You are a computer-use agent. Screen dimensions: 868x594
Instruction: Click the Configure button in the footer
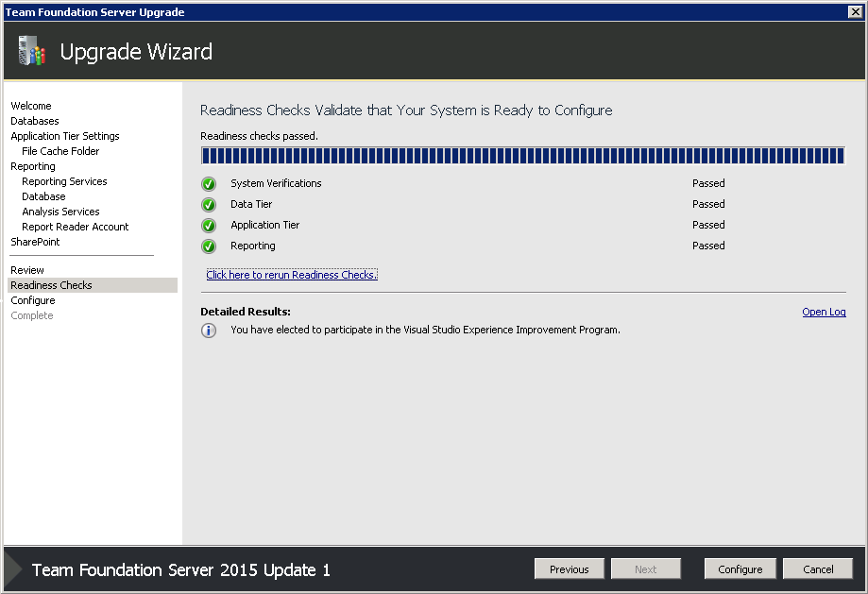(740, 569)
